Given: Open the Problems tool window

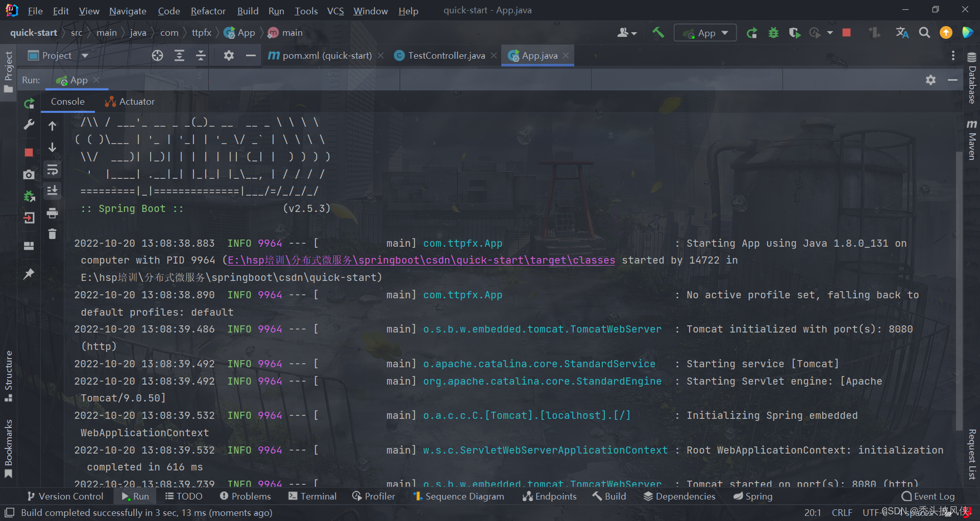Looking at the screenshot, I should click(x=245, y=496).
